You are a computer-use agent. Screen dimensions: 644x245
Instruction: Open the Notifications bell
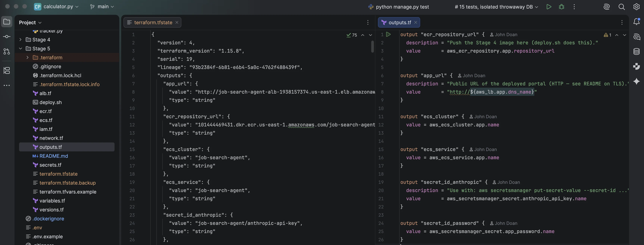637,22
